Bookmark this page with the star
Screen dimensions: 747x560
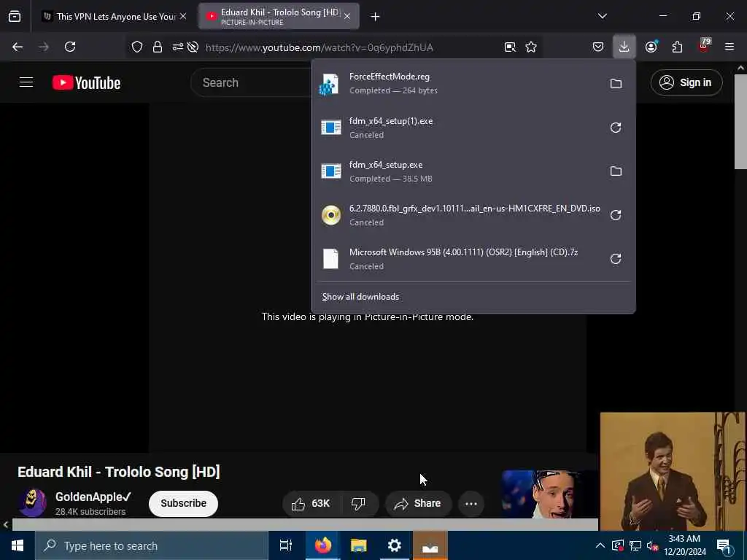[531, 47]
